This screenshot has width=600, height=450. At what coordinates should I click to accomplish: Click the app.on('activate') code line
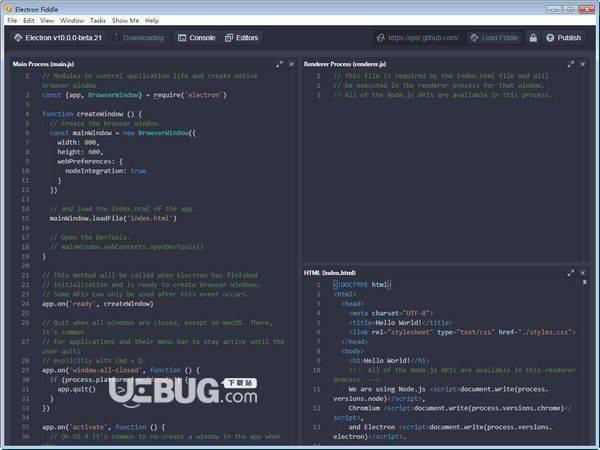[103, 427]
